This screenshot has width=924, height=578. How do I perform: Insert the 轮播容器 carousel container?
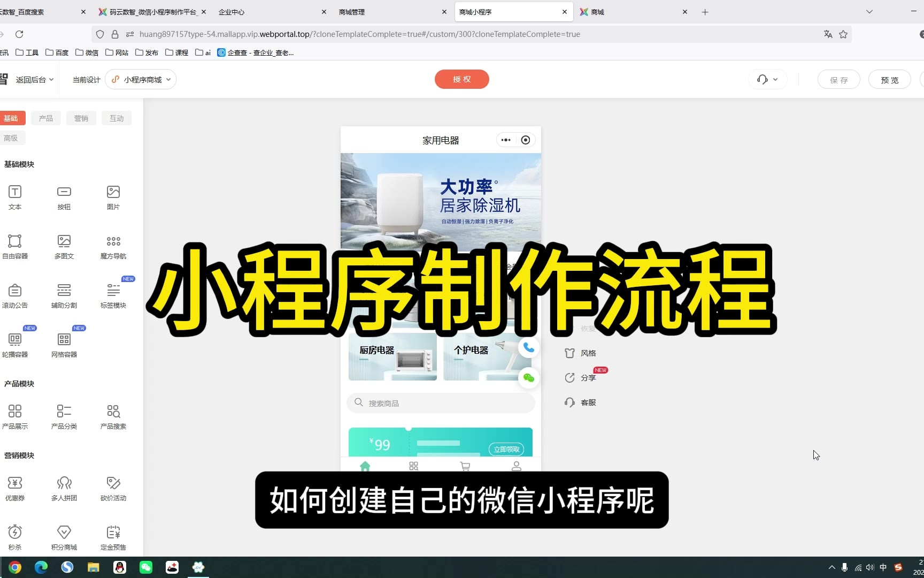[x=15, y=345]
